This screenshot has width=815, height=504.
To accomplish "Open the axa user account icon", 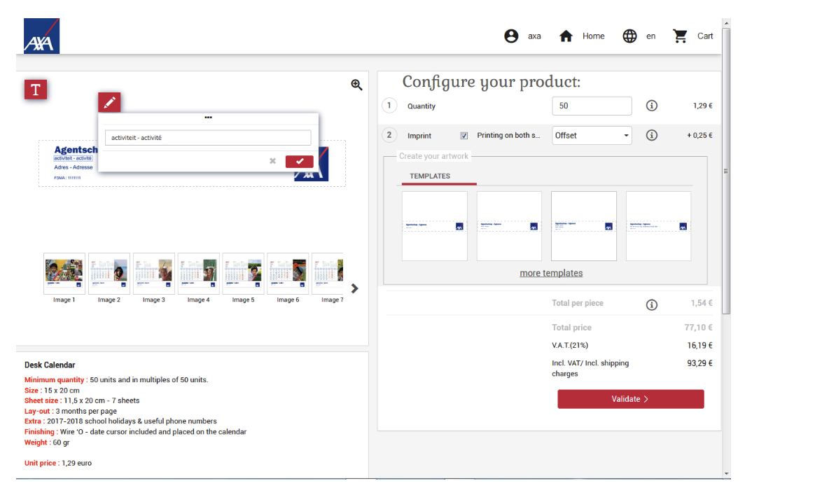I will coord(511,36).
